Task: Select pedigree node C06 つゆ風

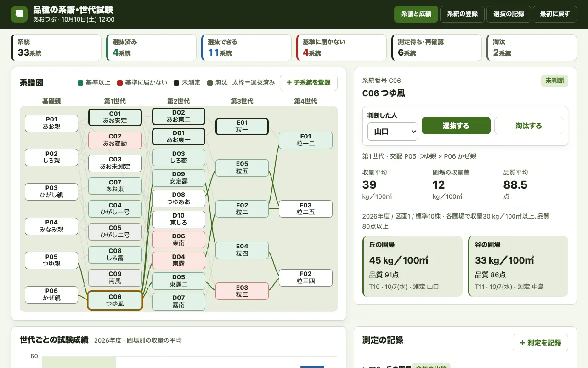Action: (x=115, y=300)
